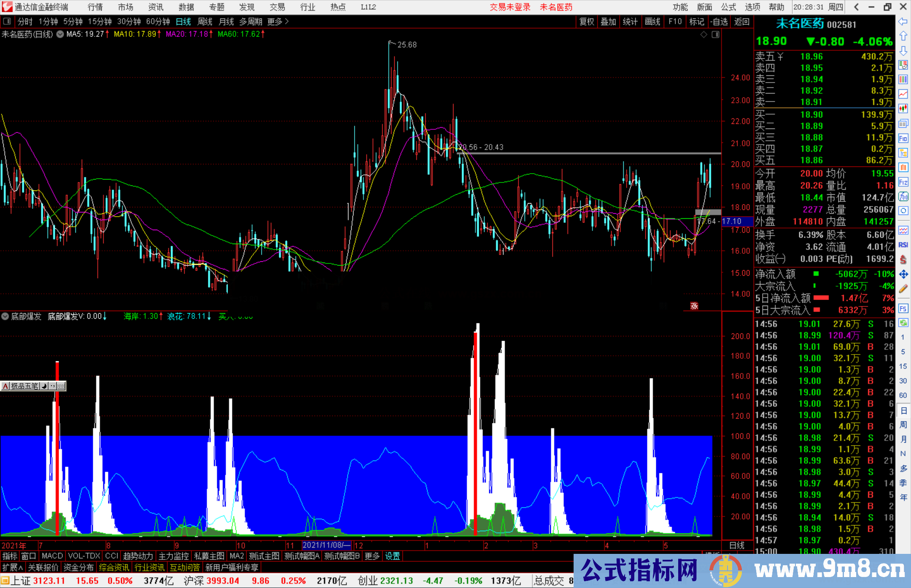Image resolution: width=911 pixels, height=588 pixels.
Task: Expand the 未名医药(日线) indicator dropdown arrow
Action: pos(60,34)
